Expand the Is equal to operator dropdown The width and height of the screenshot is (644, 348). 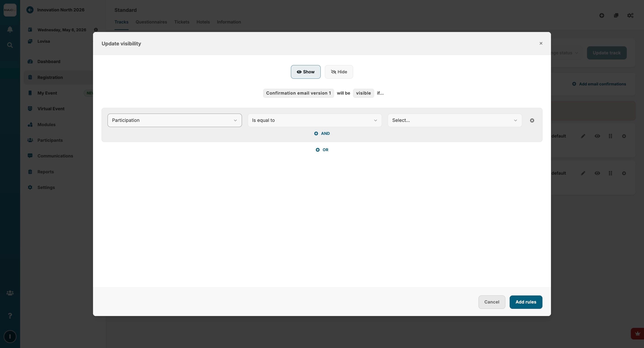[314, 121]
